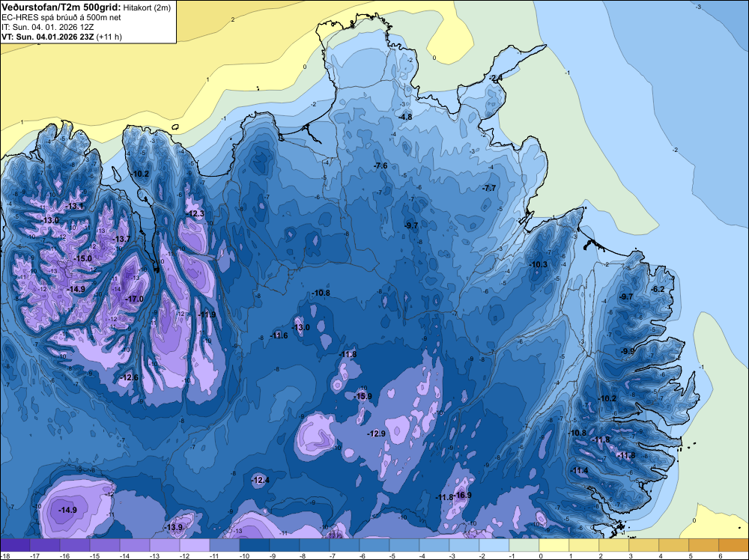749x560 pixels.
Task: Select the legend swatch starting at -4
Action: [434, 545]
